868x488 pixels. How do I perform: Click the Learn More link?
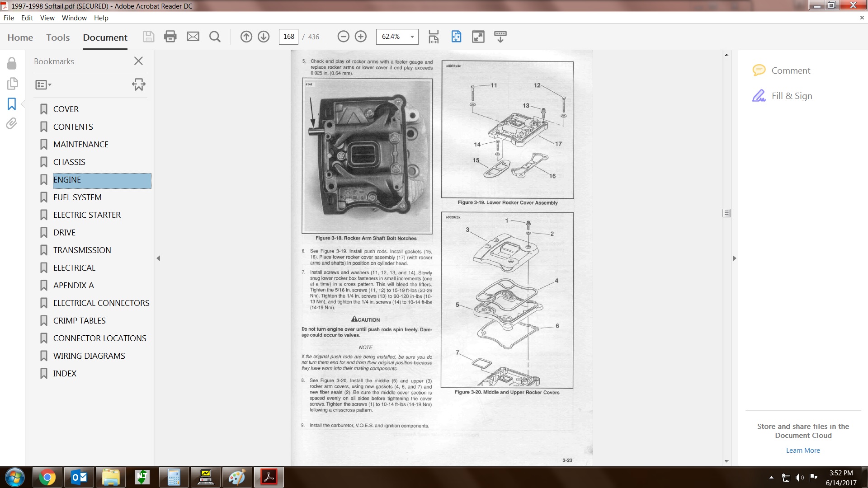pyautogui.click(x=802, y=450)
